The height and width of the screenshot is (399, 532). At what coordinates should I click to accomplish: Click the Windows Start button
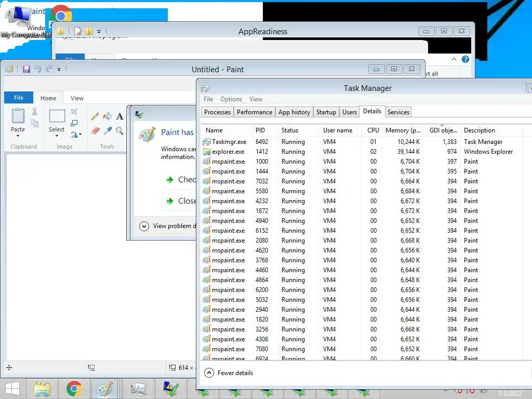point(12,389)
